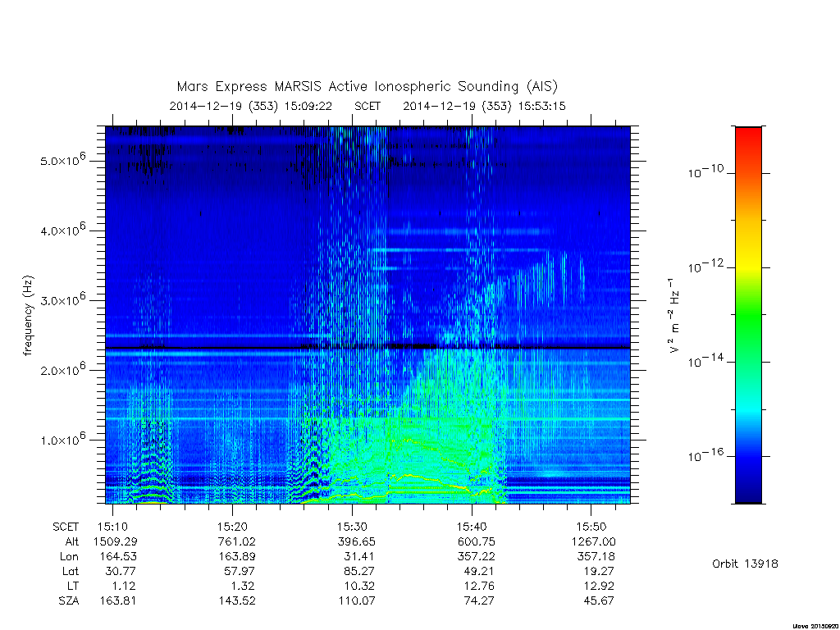Select the 15:10 time axis tick label
Image resolution: width=840 pixels, height=630 pixels.
pyautogui.click(x=112, y=527)
